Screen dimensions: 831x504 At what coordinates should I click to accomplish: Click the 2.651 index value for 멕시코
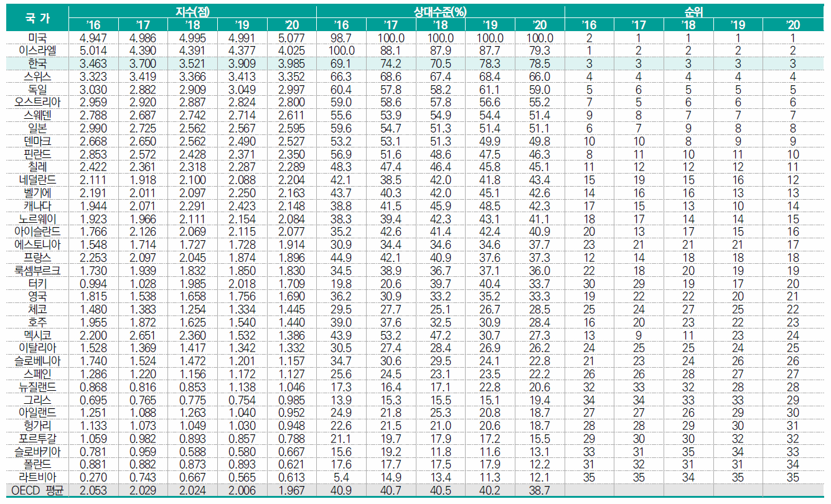[x=143, y=335]
